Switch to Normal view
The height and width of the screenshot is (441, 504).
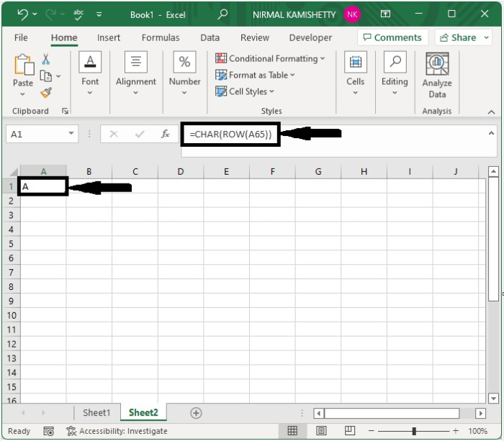click(x=292, y=431)
